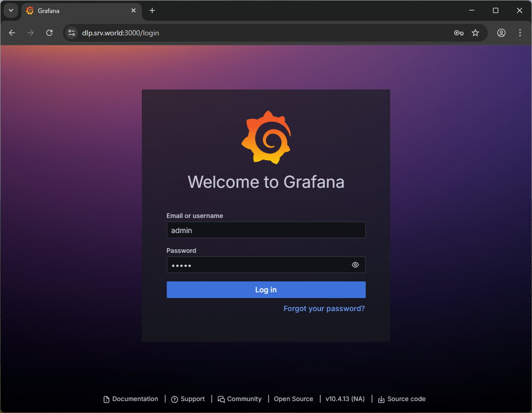Open the Chrome profile icon
Viewport: 532px width, 413px height.
point(501,33)
